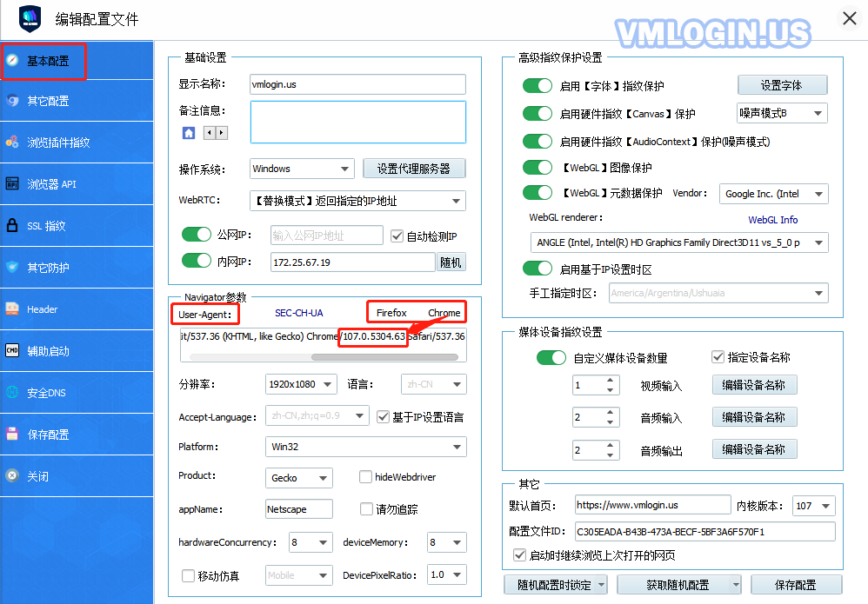Toggle AudioContext fingerprint protection
This screenshot has height=604, width=868.
(537, 141)
